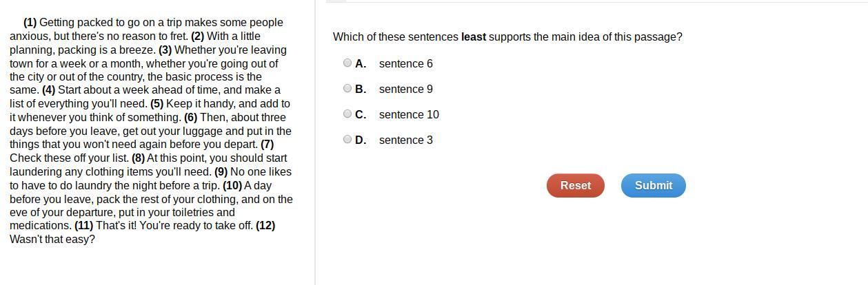Click the bold letter D. label
This screenshot has width=868, height=285.
click(x=361, y=140)
